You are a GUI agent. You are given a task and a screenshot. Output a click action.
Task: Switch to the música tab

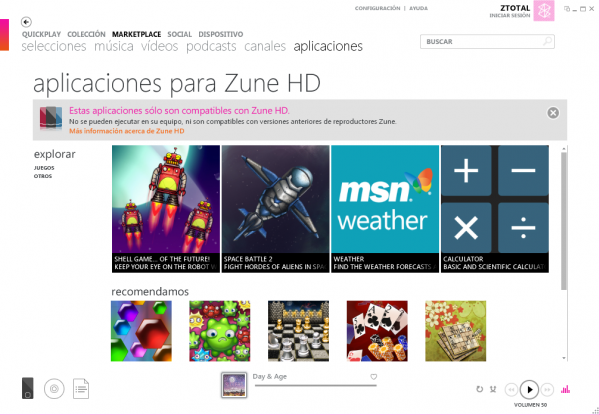pos(114,46)
